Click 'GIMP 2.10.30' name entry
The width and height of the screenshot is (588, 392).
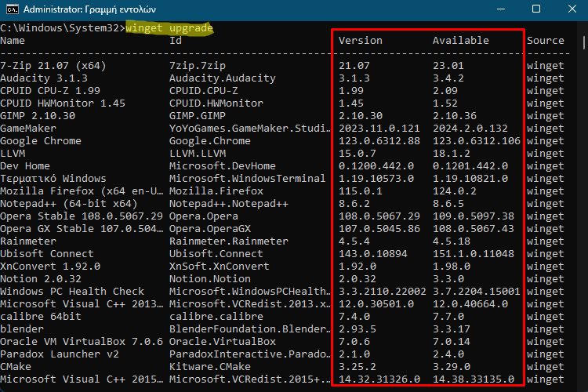(38, 116)
